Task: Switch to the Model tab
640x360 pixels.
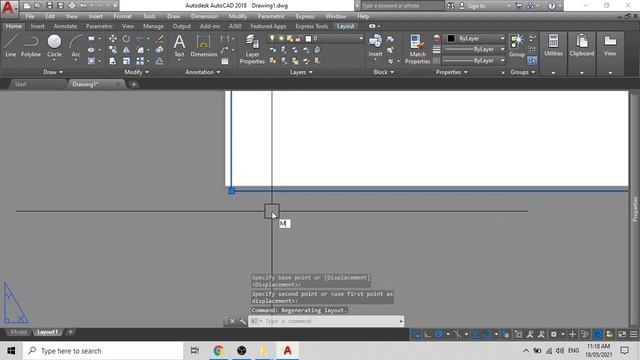Action: click(18, 332)
